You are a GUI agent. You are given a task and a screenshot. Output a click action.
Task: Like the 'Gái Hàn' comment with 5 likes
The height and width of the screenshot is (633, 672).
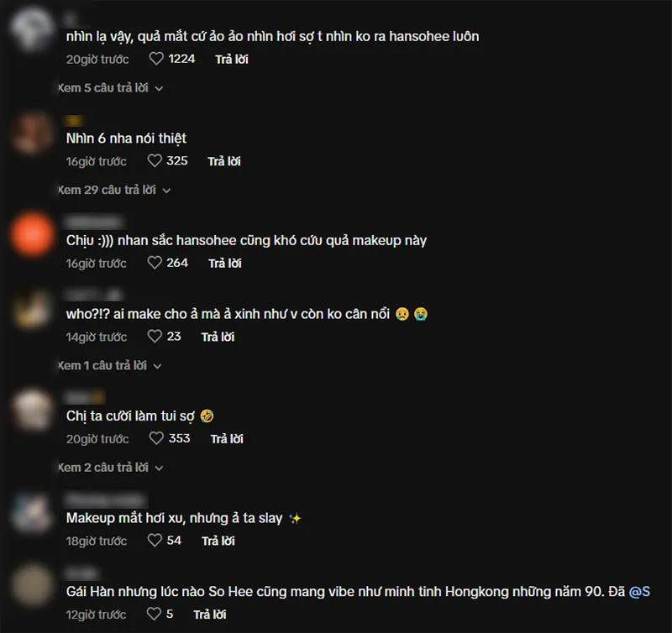tap(154, 614)
